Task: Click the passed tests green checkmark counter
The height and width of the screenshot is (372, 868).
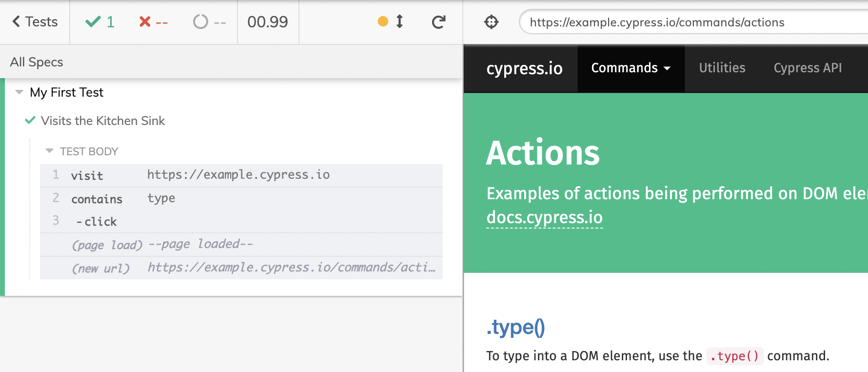Action: [x=100, y=22]
